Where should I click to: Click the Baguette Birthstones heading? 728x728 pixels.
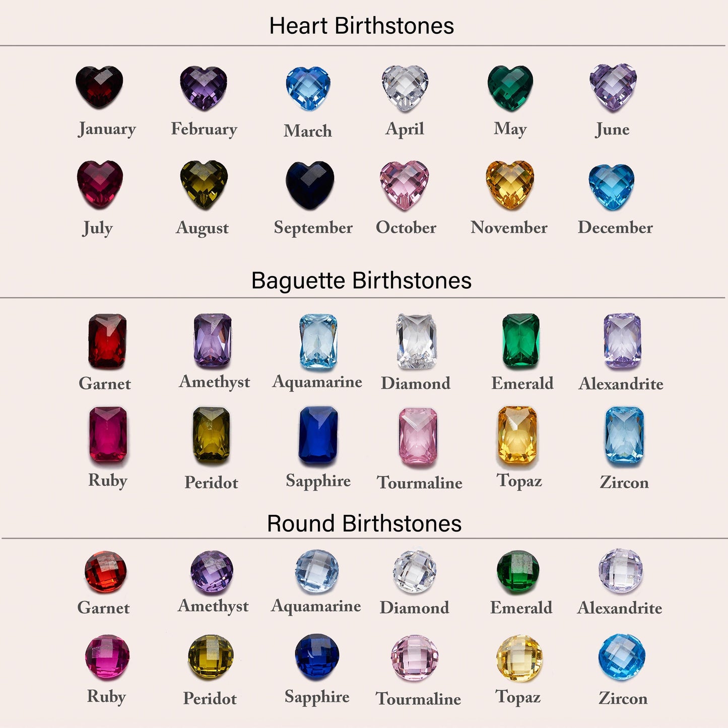point(361,281)
